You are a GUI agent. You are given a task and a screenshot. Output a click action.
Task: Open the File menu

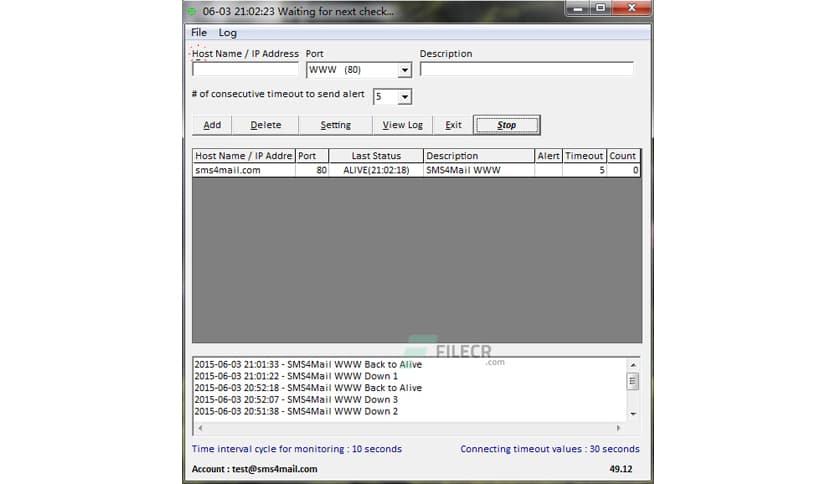199,33
